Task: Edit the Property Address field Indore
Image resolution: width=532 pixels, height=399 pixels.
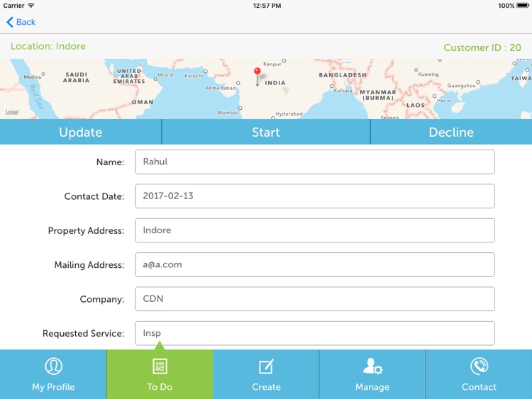Action: pyautogui.click(x=315, y=230)
